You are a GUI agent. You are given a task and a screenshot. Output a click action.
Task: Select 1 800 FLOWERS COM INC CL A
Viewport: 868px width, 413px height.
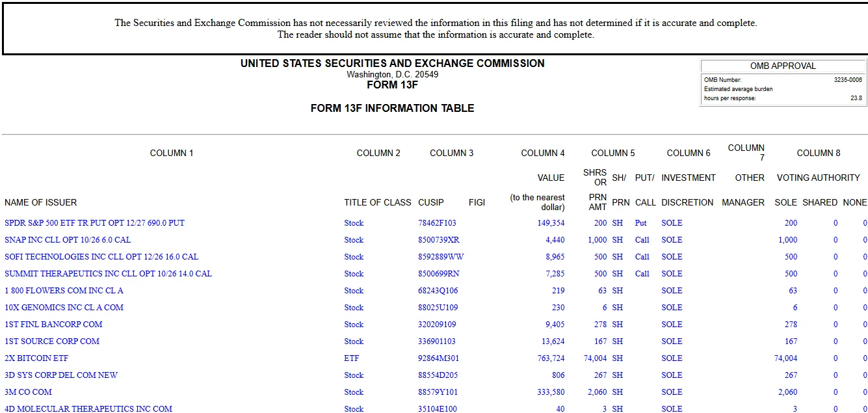pos(64,291)
